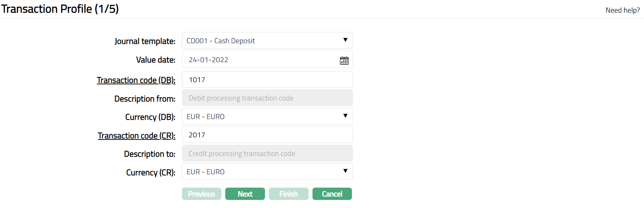Expand the Journal template dropdown
The height and width of the screenshot is (208, 644).
(x=267, y=41)
